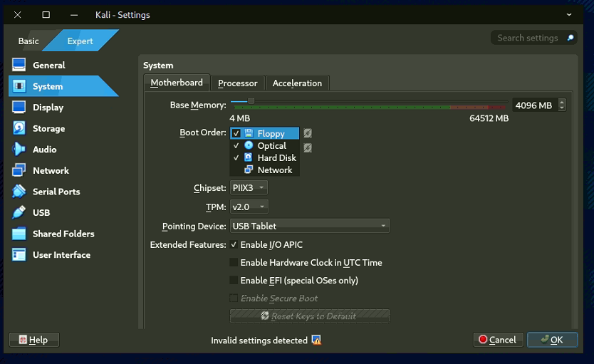594x364 pixels.
Task: Open the Shared Folders icon
Action: (19, 234)
